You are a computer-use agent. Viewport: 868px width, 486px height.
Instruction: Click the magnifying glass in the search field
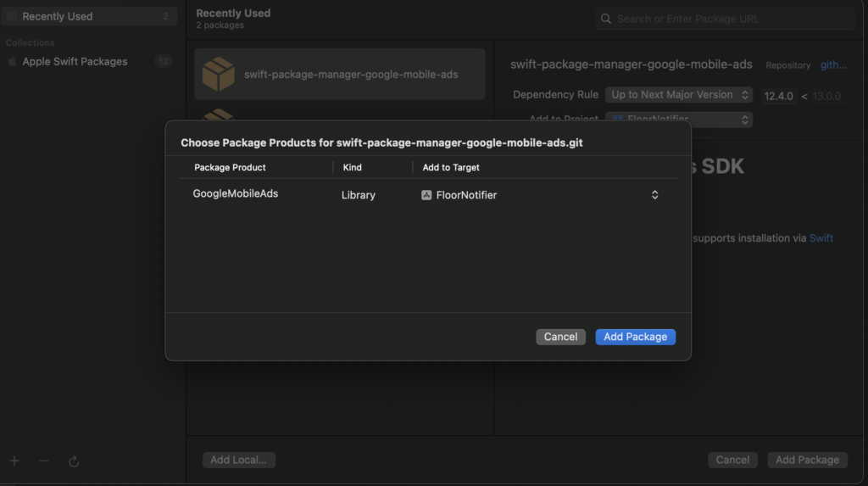606,19
